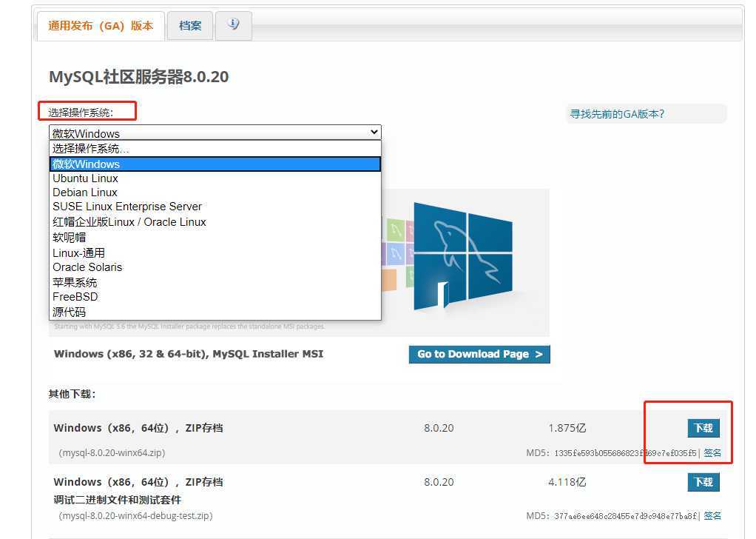Switch to the 档案 tab
This screenshot has height=539, width=756.
190,26
